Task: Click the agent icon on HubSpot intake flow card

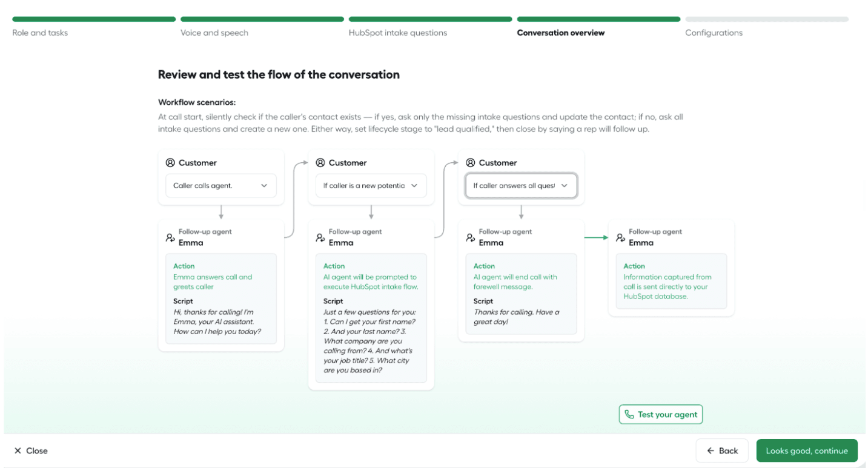Action: (x=320, y=237)
